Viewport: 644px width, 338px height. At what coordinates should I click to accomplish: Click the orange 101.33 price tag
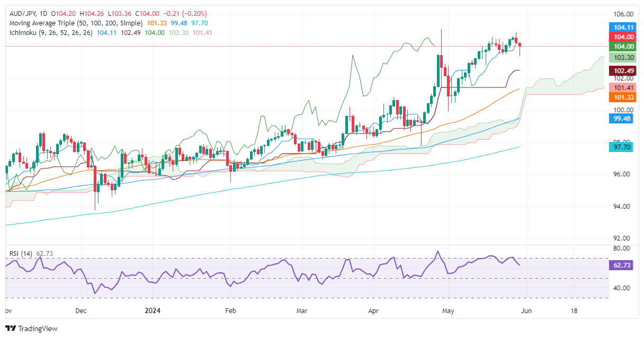click(x=623, y=97)
